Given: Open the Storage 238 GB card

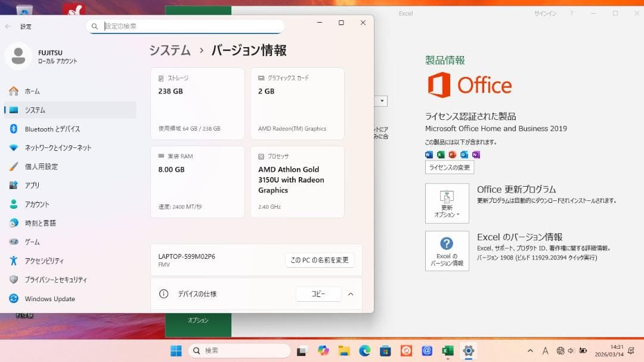Looking at the screenshot, I should click(x=197, y=104).
